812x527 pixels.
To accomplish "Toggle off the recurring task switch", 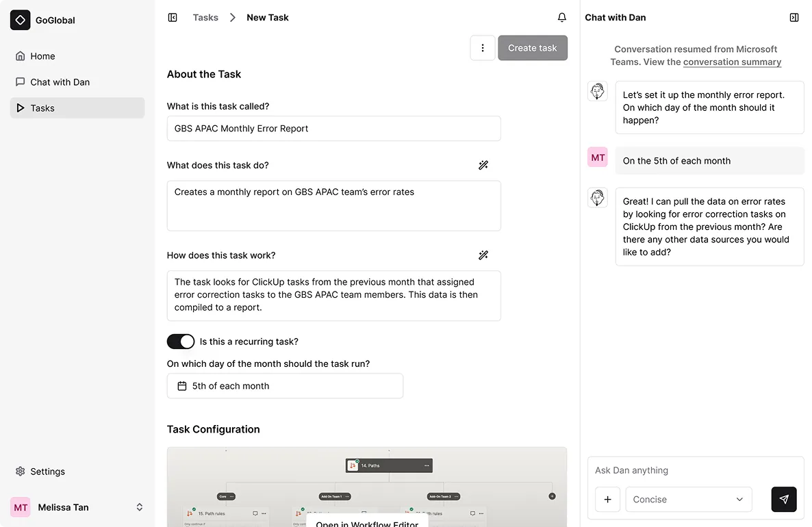I will [181, 342].
